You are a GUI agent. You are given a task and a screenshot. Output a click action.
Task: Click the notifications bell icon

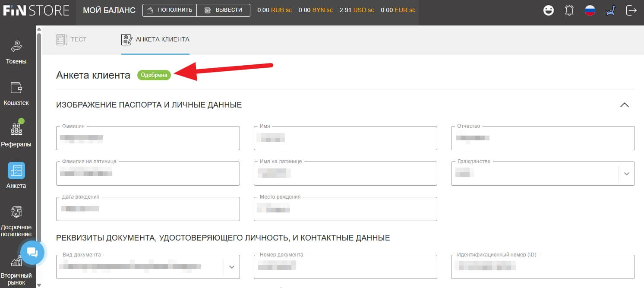[569, 10]
